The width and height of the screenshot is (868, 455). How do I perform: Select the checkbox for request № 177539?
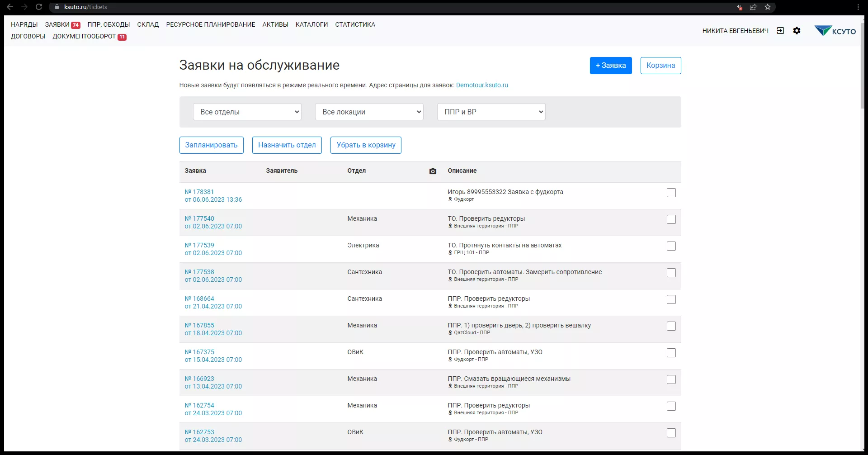(671, 246)
